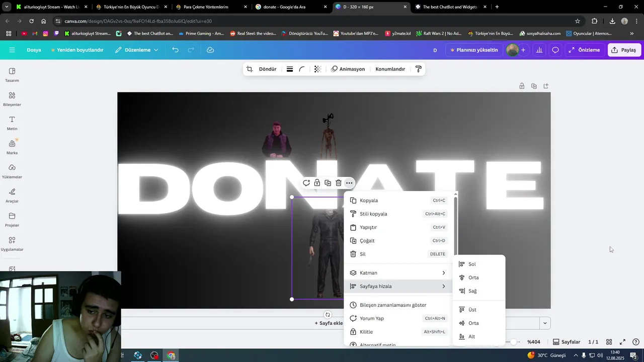This screenshot has height=362, width=644.
Task: Align top with Üst option
Action: pos(478,310)
